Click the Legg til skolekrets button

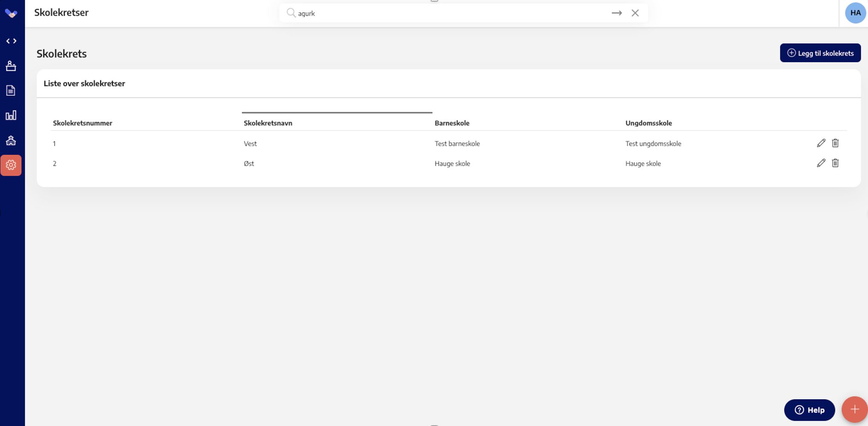(820, 53)
